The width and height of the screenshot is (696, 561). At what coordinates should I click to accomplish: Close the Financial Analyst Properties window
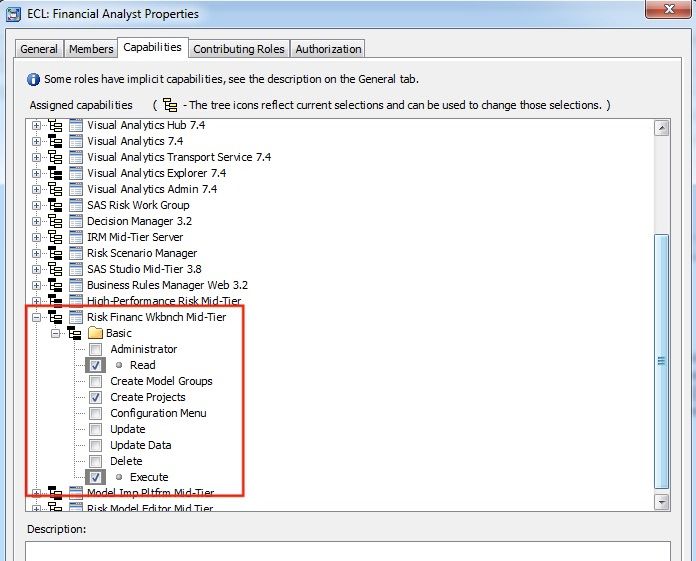[669, 9]
